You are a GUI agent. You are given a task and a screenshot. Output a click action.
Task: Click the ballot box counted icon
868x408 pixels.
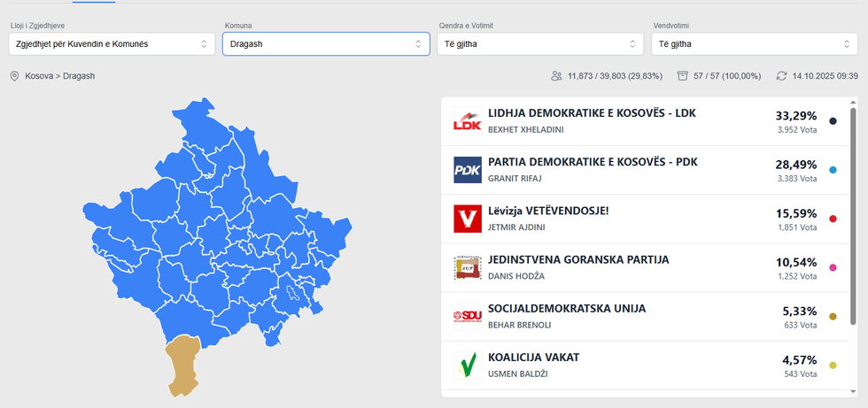point(683,76)
